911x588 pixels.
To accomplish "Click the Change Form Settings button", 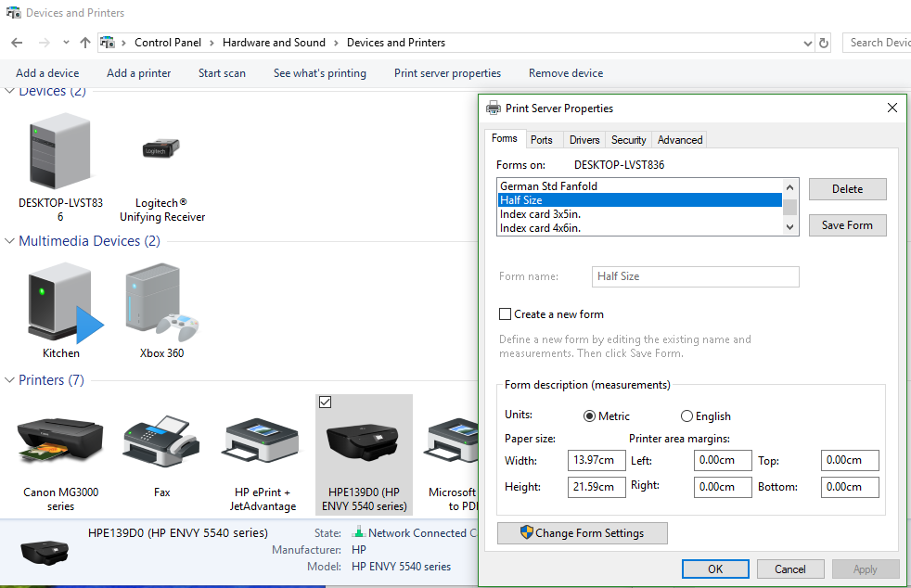I will click(582, 532).
